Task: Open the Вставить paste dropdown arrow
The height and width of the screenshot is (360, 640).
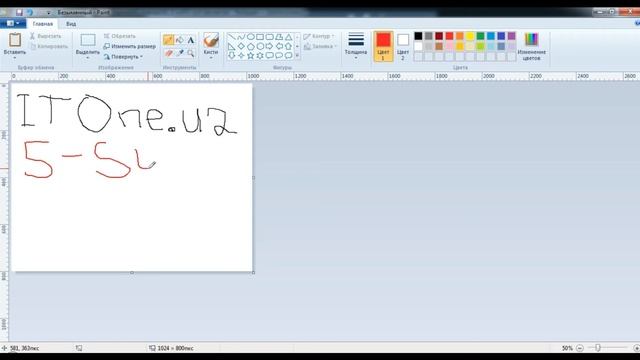Action: click(15, 58)
